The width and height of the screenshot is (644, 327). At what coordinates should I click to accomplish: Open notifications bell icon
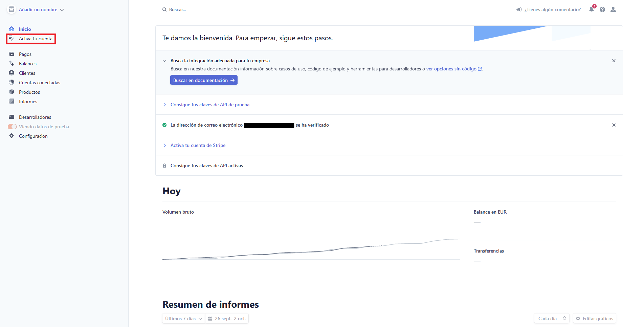pos(592,9)
